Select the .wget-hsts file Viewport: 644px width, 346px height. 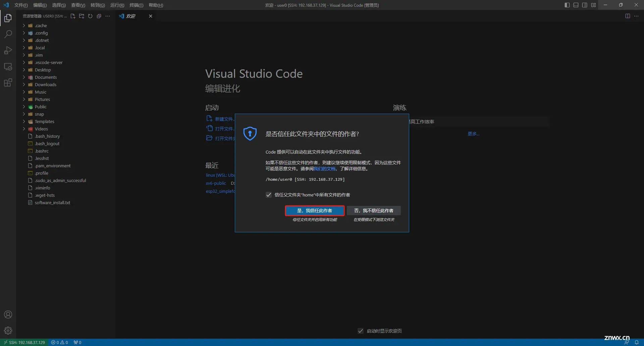pos(66,195)
